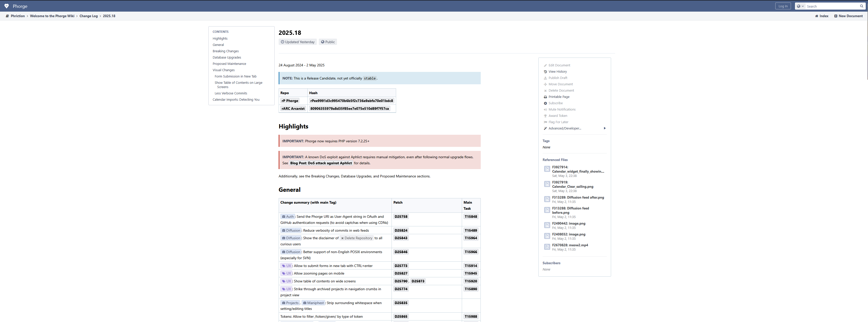Image resolution: width=868 pixels, height=322 pixels.
Task: Click the Log In button
Action: pyautogui.click(x=783, y=6)
